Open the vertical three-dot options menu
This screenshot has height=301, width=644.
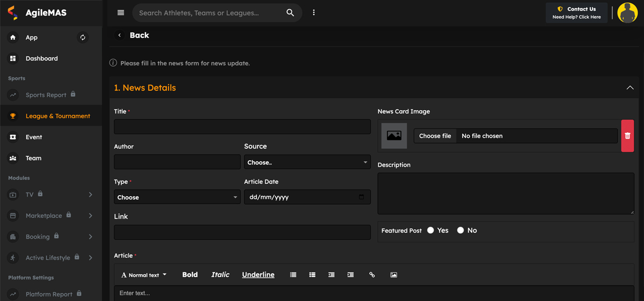pyautogui.click(x=314, y=13)
